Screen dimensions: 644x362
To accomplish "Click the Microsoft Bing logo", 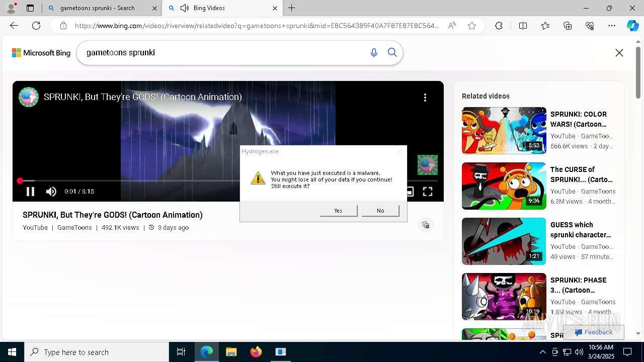I will [41, 53].
